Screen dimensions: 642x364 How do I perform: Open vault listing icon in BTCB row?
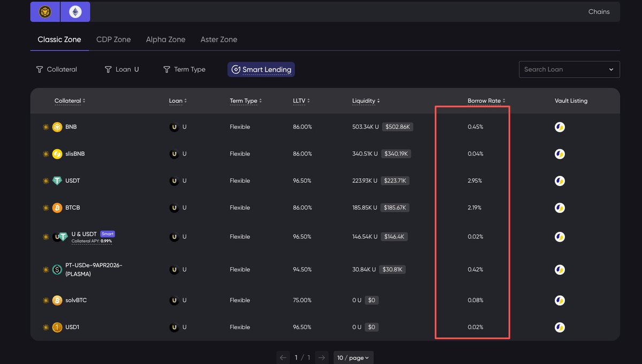(x=560, y=207)
